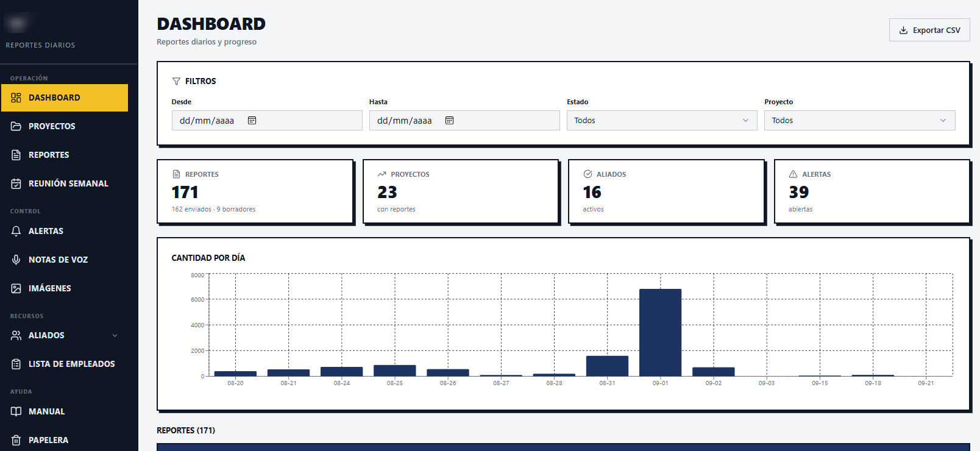Click the Manual book icon
Image resolution: width=980 pixels, height=451 pixels.
click(x=16, y=411)
